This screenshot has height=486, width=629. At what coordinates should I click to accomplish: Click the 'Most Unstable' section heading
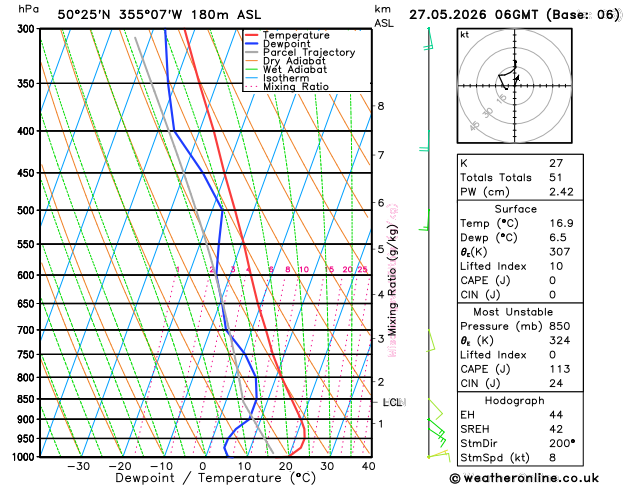click(x=513, y=312)
